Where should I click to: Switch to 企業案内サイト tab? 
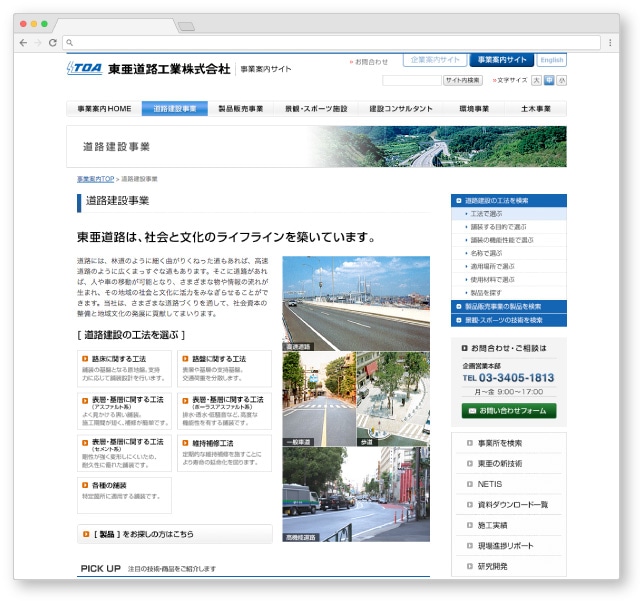pyautogui.click(x=435, y=60)
